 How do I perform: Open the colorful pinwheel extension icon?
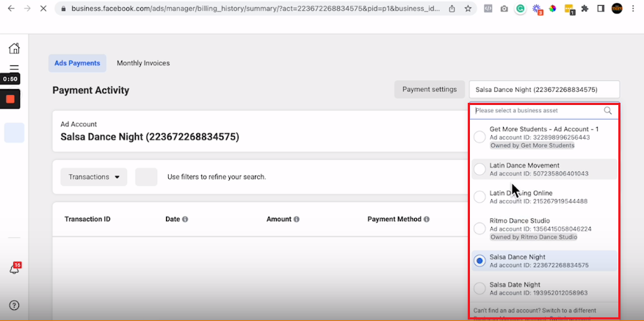(x=552, y=8)
